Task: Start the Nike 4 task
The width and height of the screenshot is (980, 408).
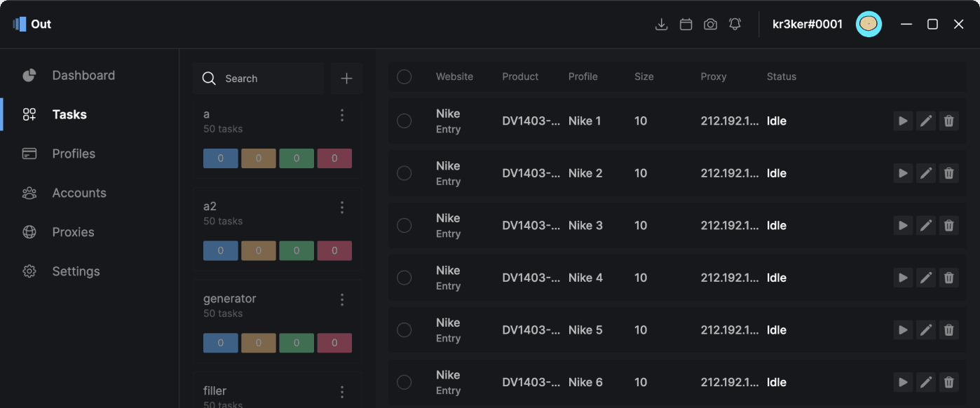Action: (x=903, y=278)
